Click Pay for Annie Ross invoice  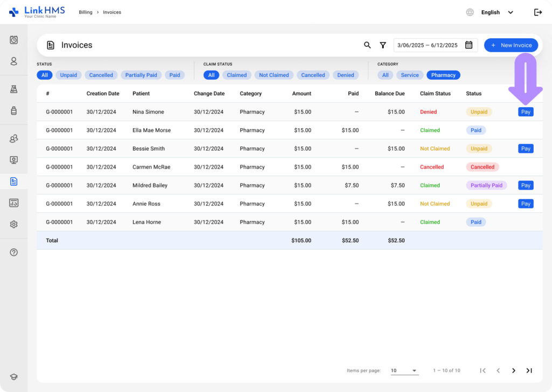(526, 204)
